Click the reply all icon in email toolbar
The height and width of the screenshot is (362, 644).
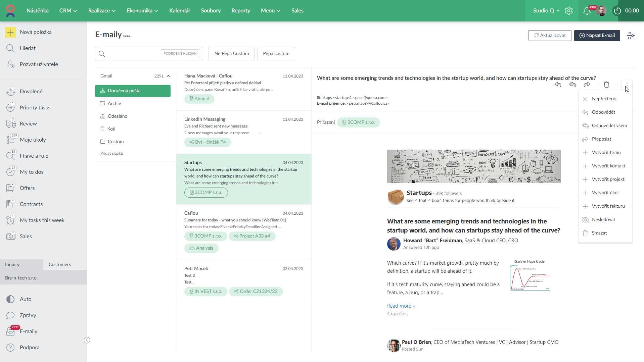(572, 85)
